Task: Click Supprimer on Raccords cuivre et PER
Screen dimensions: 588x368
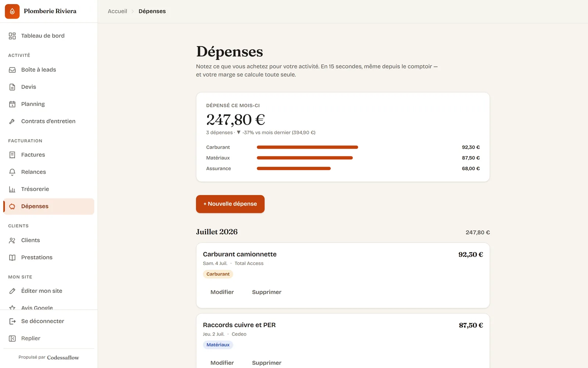Action: point(267,363)
